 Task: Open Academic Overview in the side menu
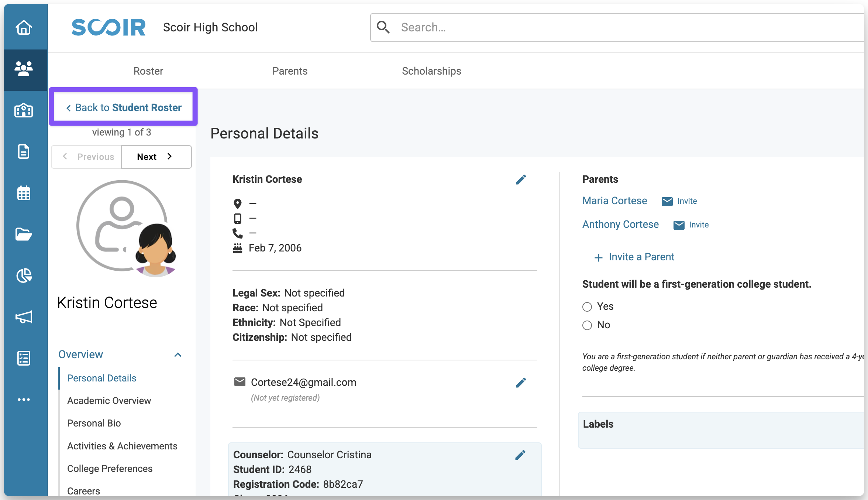tap(109, 401)
